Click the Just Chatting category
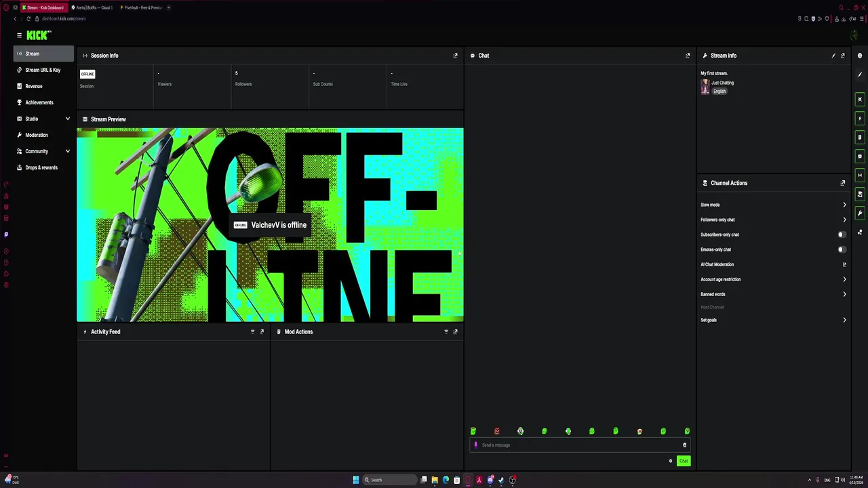 tap(723, 83)
